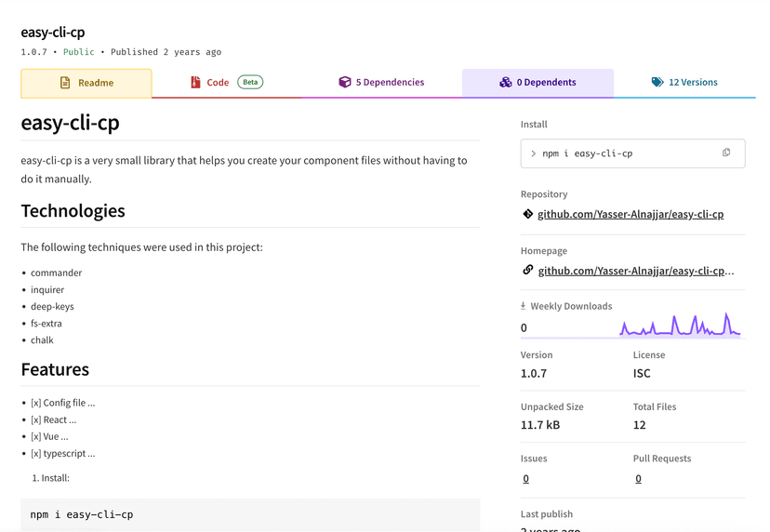Click the 'fs-extra' list item
This screenshot has height=532, width=770.
46,324
